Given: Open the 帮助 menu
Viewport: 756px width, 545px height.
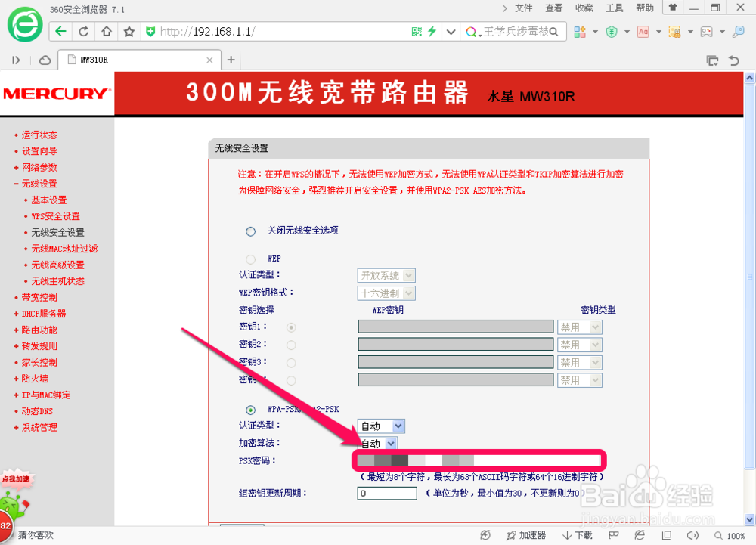Looking at the screenshot, I should (645, 8).
